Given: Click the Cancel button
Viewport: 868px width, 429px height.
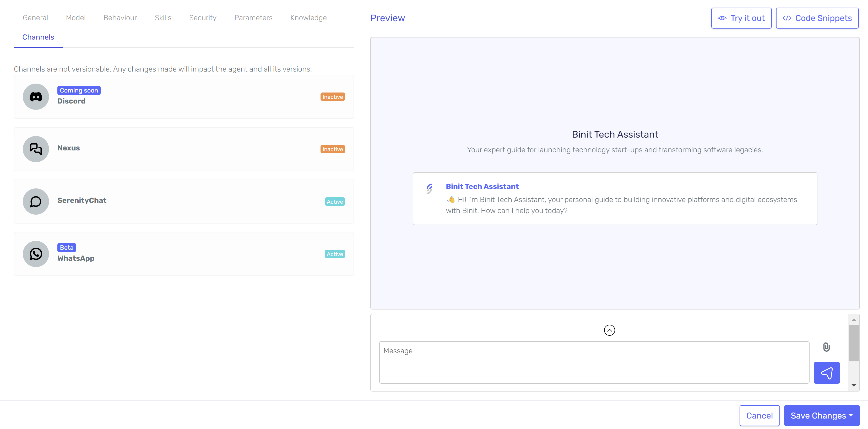Looking at the screenshot, I should tap(759, 415).
